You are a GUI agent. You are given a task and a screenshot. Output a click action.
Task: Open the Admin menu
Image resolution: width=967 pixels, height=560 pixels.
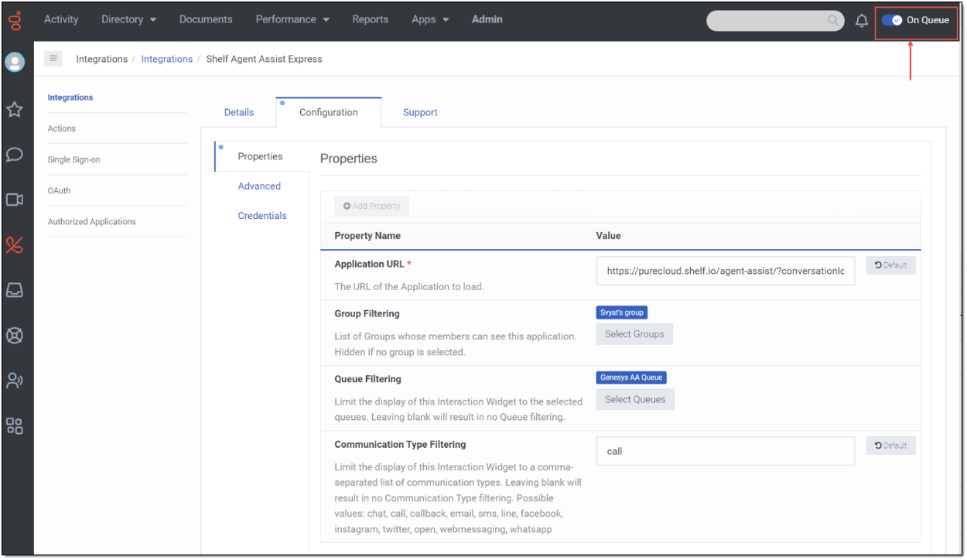click(487, 19)
